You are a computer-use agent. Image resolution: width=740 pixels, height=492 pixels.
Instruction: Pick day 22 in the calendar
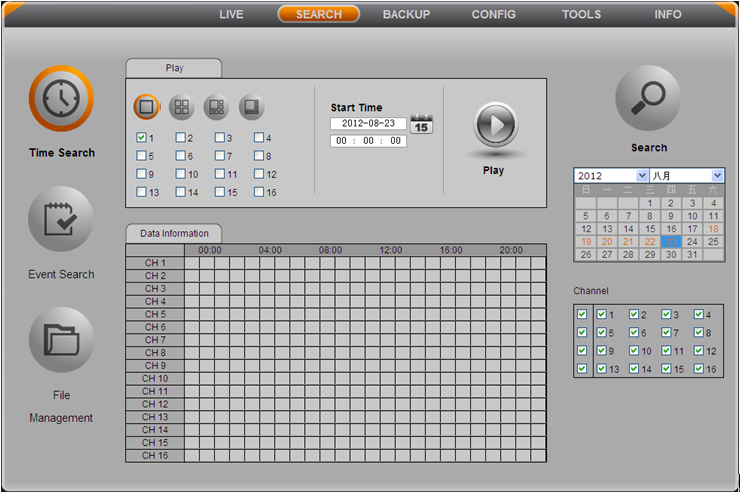click(650, 242)
